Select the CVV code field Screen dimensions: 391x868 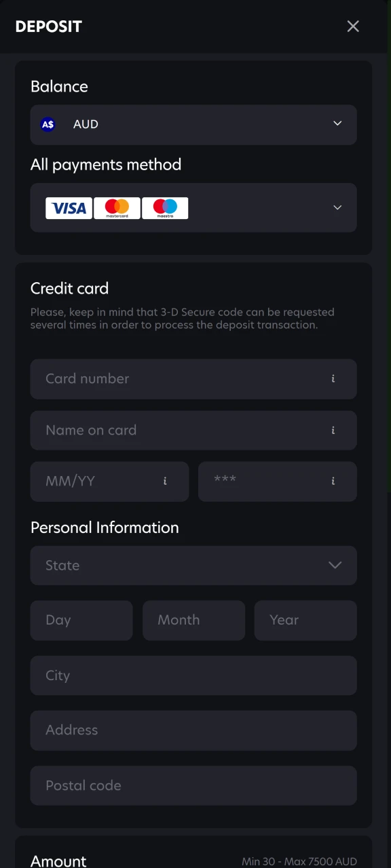265,481
